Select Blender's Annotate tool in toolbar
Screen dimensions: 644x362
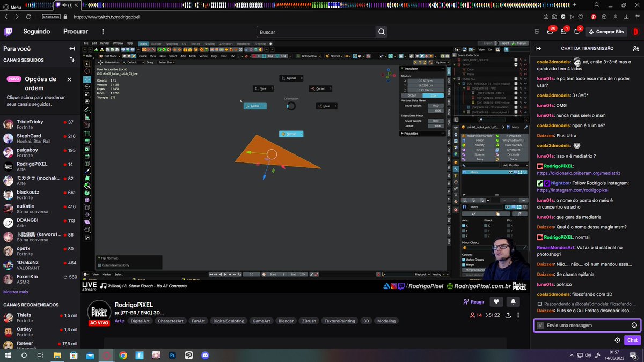pos(87,109)
